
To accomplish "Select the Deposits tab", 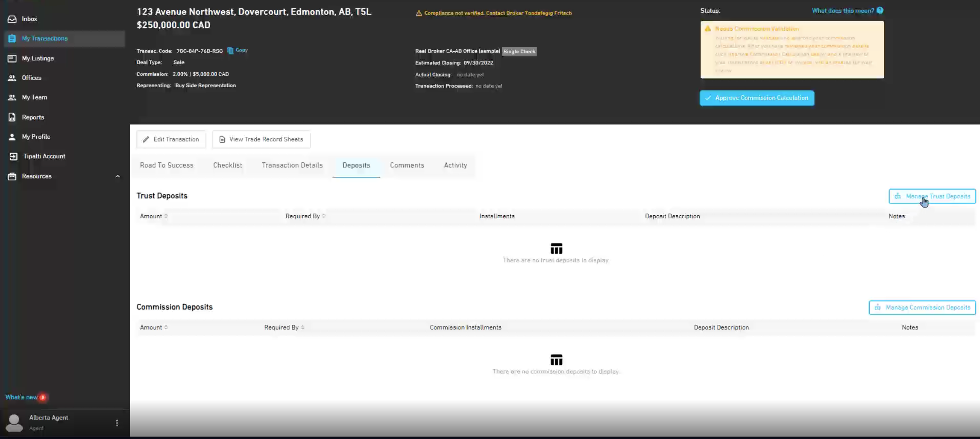I will click(x=356, y=165).
